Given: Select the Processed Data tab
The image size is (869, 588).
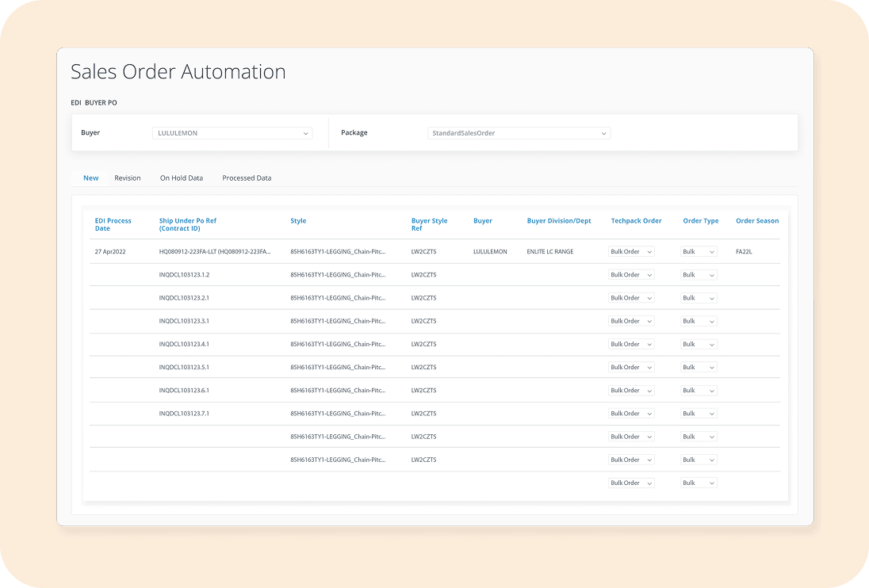Looking at the screenshot, I should pos(247,178).
